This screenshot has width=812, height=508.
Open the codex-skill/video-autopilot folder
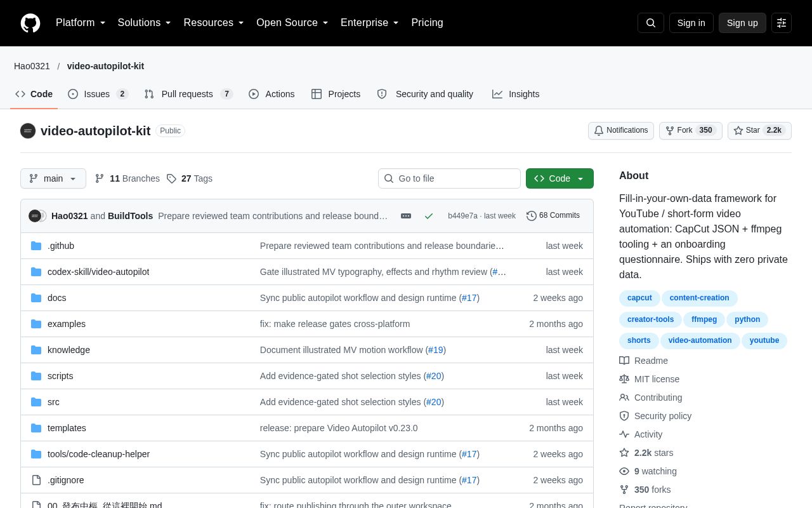tap(98, 272)
